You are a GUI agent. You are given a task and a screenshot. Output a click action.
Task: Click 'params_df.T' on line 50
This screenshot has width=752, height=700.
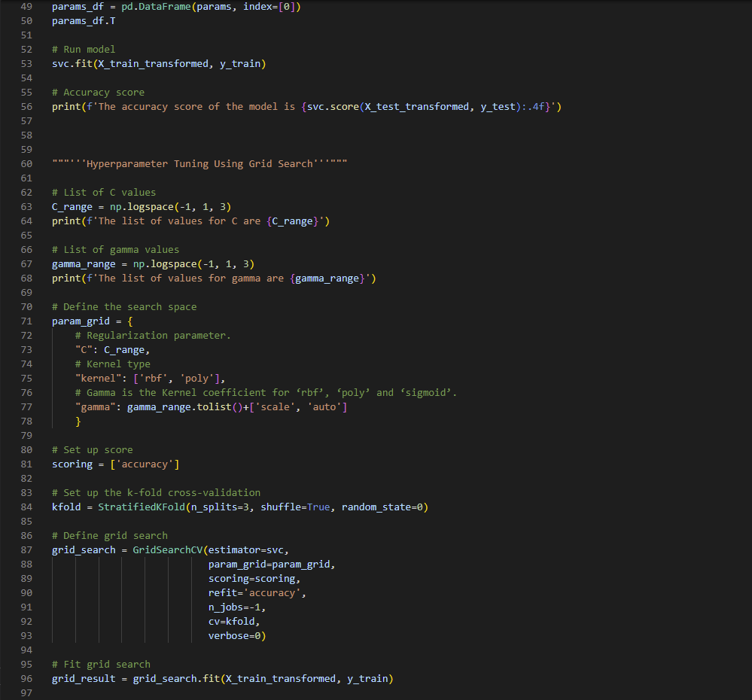(x=84, y=21)
